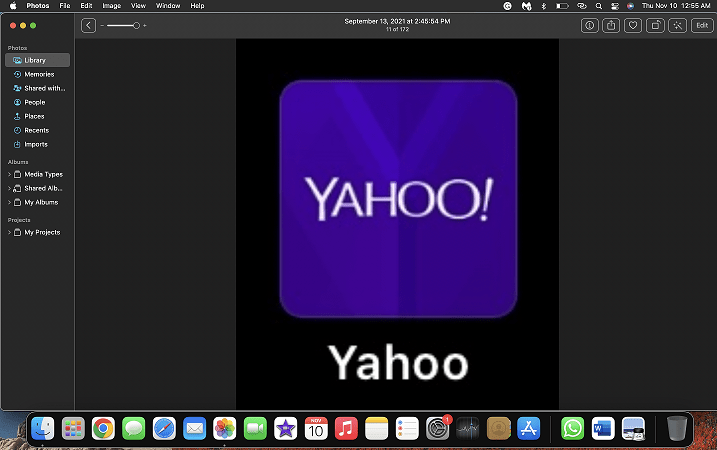Select Memories in the sidebar

tap(37, 74)
